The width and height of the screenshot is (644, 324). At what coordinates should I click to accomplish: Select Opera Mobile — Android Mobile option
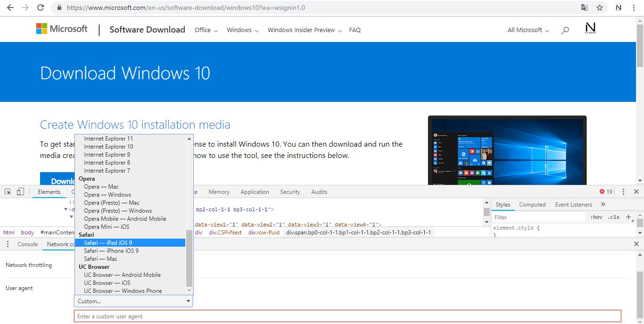click(x=130, y=218)
